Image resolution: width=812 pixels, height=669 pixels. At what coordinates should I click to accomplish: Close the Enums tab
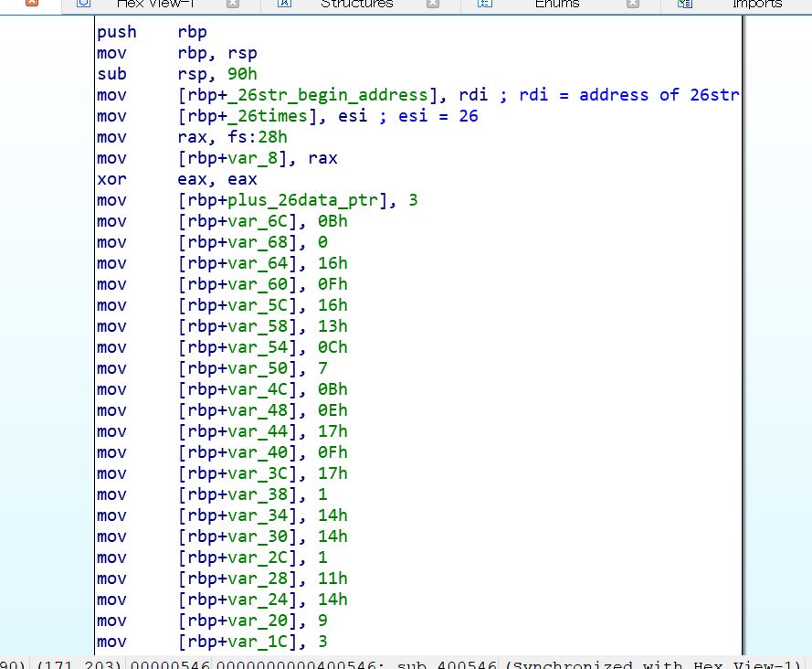[633, 5]
